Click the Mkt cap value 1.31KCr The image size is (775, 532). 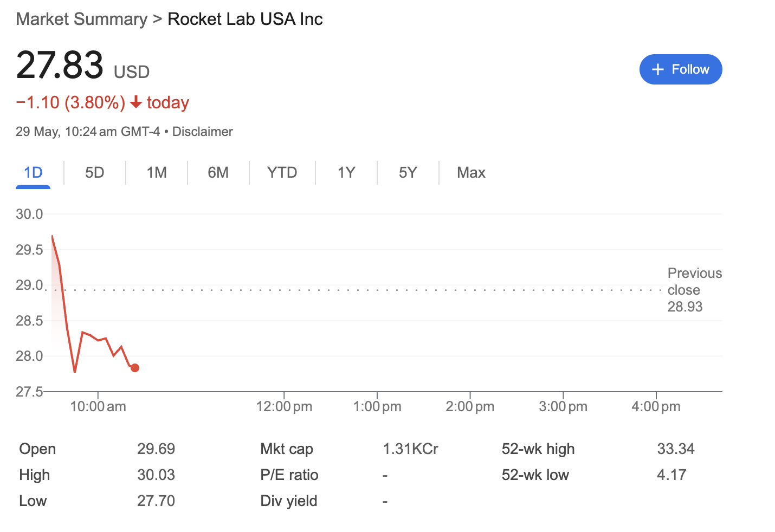coord(410,449)
